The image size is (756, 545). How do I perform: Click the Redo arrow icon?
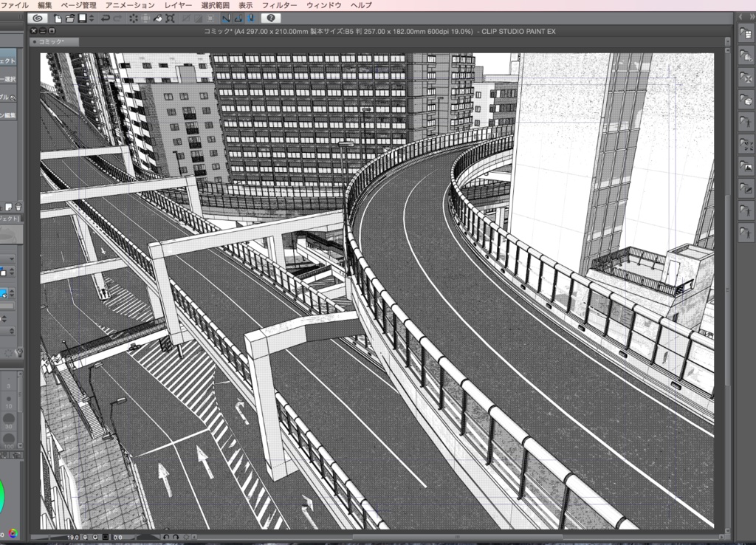(x=117, y=18)
